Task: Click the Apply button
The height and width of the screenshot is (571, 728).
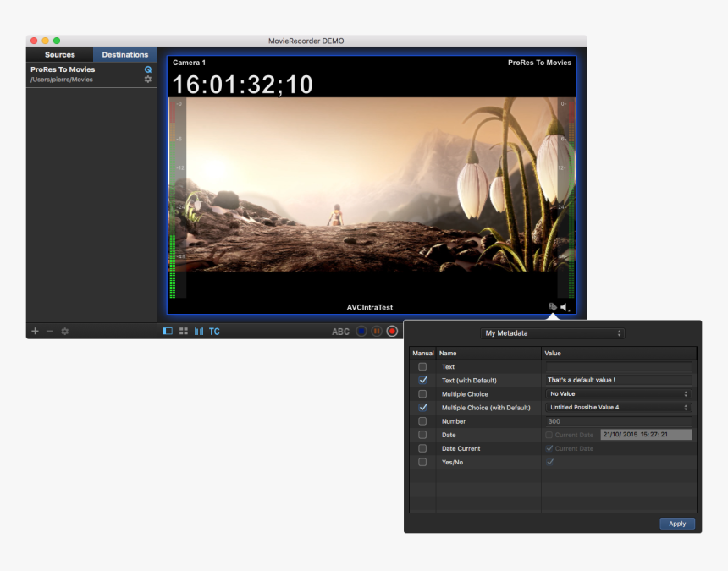Action: click(677, 524)
